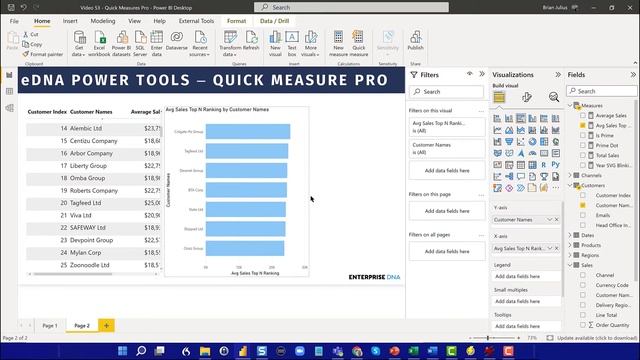Click Cut in the Clipboard group

(x=31, y=35)
